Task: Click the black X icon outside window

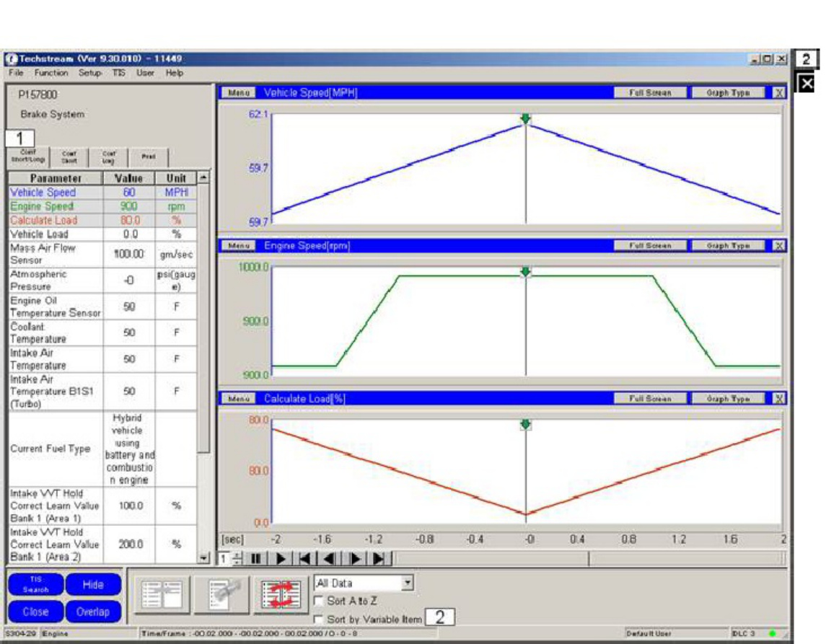Action: coord(806,84)
